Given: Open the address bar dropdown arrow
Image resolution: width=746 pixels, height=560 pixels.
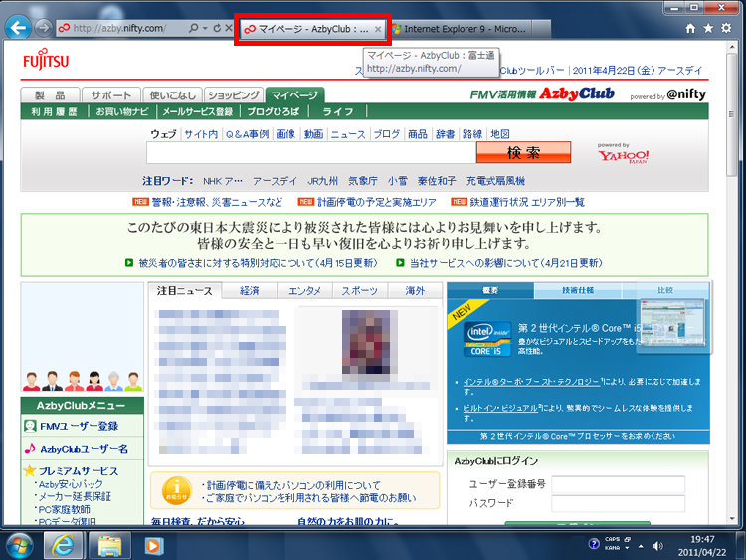Looking at the screenshot, I should [205, 28].
